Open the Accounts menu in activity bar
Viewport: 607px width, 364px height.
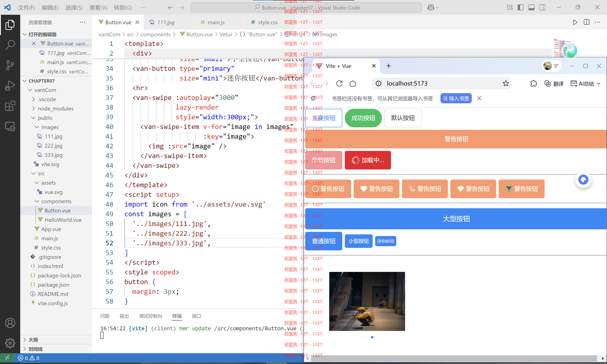point(10,323)
